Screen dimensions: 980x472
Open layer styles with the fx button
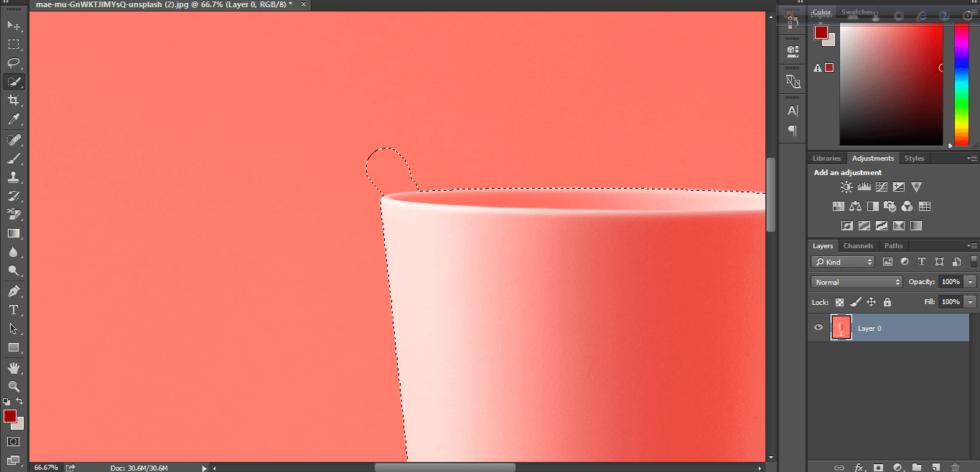pos(859,467)
